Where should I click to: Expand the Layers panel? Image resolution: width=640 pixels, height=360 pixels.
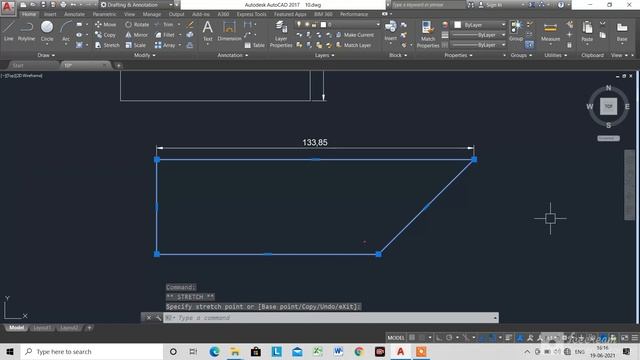324,55
